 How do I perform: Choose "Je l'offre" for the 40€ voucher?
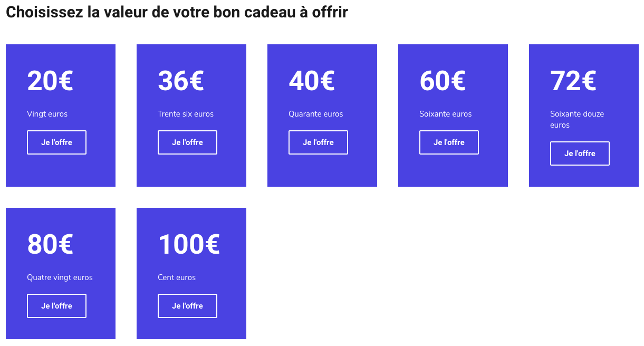318,142
